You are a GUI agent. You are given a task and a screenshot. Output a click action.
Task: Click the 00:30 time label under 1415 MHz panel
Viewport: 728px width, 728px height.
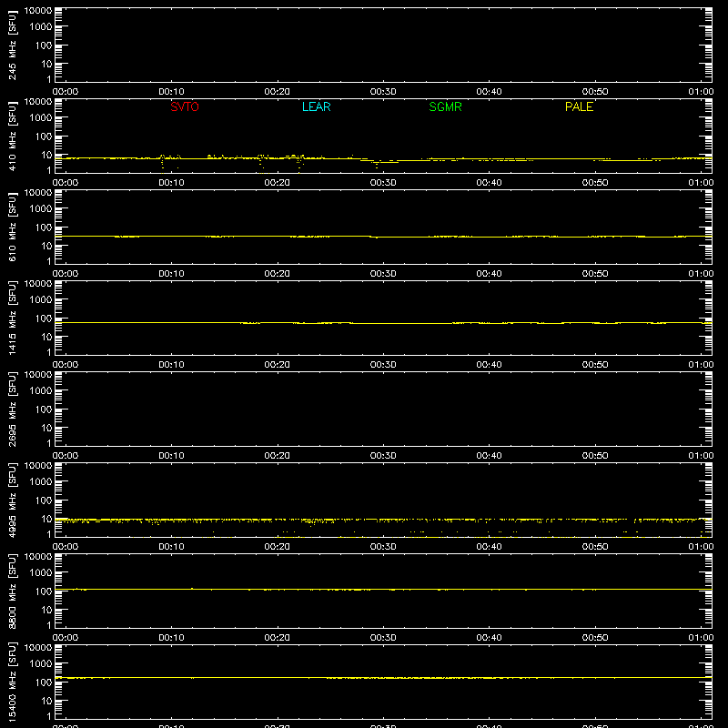click(383, 365)
